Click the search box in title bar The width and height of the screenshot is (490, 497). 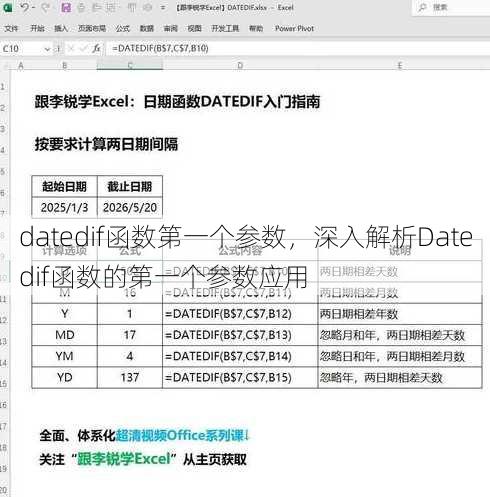[x=452, y=7]
